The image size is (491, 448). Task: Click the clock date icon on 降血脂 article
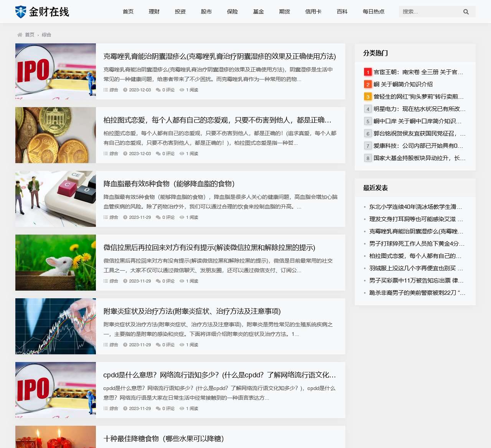click(125, 217)
